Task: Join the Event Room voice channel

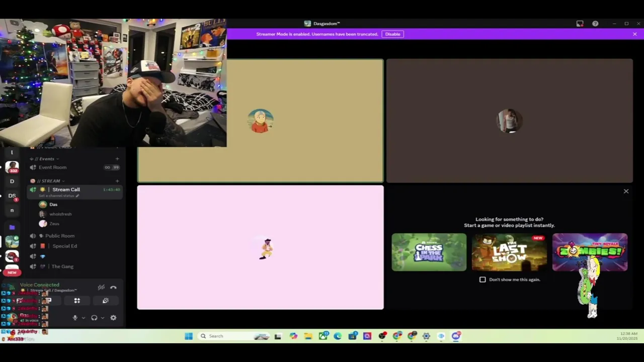Action: (x=75, y=167)
